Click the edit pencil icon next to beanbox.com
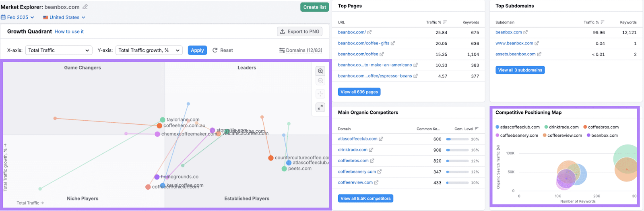The width and height of the screenshot is (644, 211). click(x=85, y=7)
